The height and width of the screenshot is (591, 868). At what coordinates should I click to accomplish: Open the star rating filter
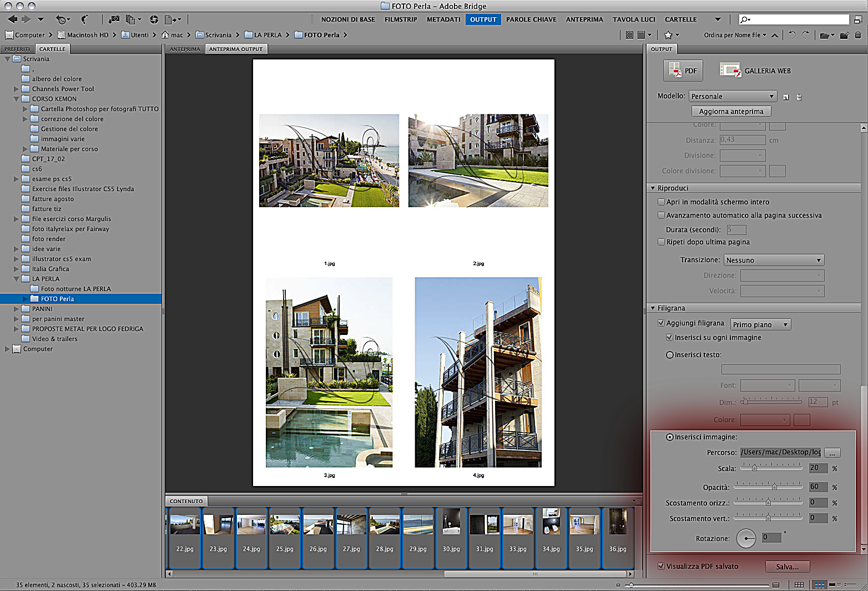tap(671, 35)
